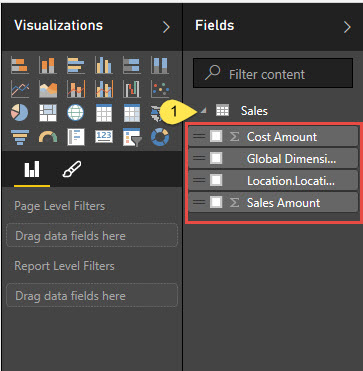Select the Location.Locati... field label
Viewport: 363px width, 371px height.
click(291, 181)
